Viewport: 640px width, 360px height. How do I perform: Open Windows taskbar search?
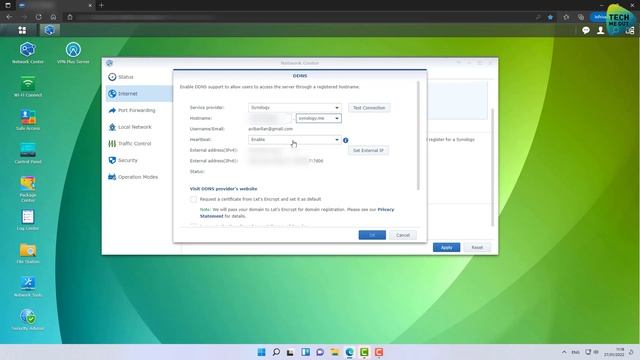point(276,352)
